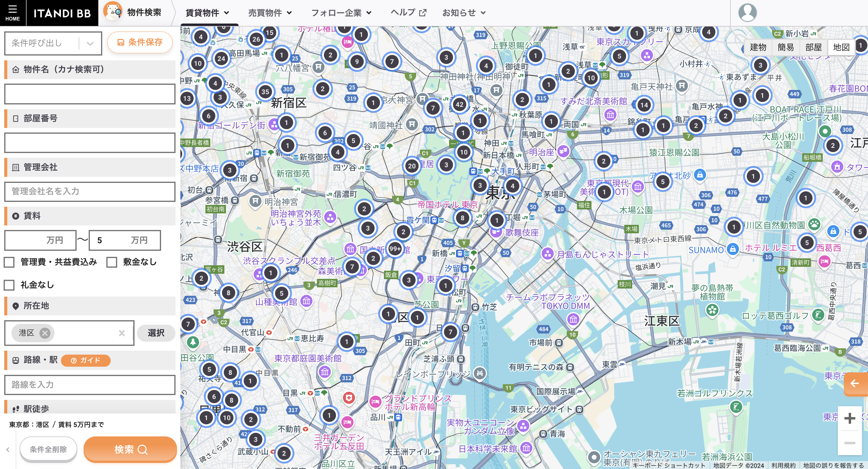The image size is (868, 469).
Task: Open the cluster marker labeled 35
Action: (265, 91)
